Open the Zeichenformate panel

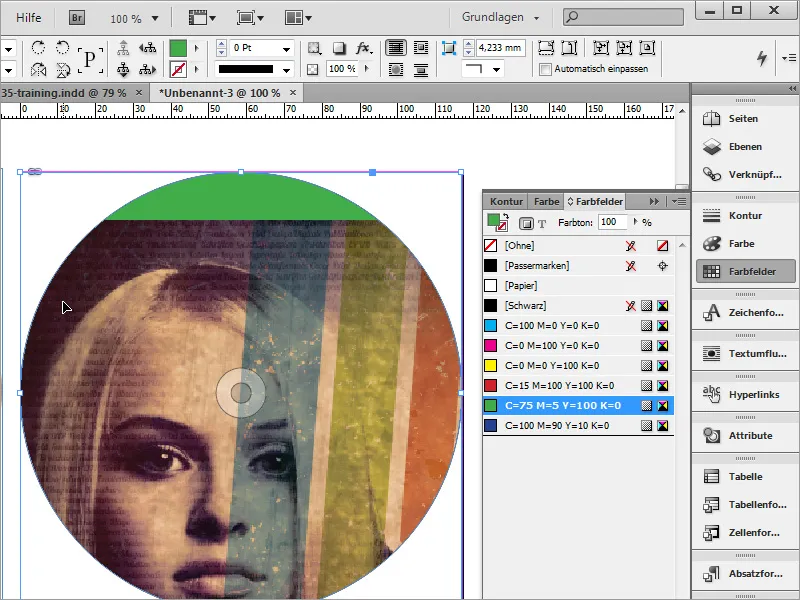coord(744,312)
